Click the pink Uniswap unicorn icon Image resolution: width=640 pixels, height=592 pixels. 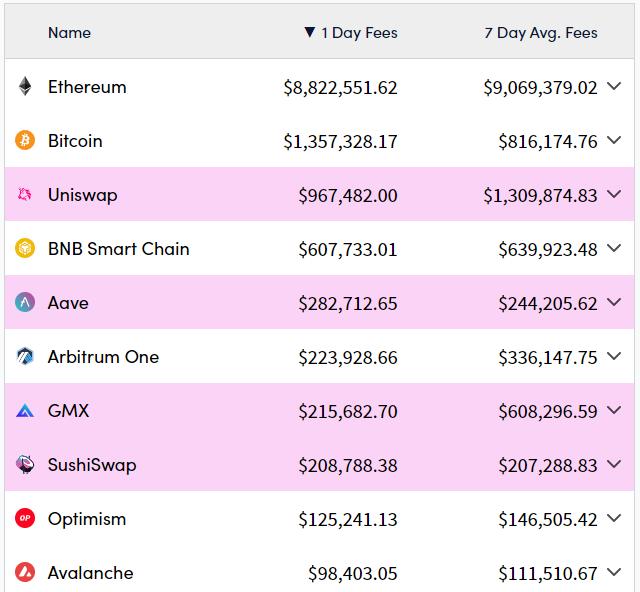(x=25, y=195)
